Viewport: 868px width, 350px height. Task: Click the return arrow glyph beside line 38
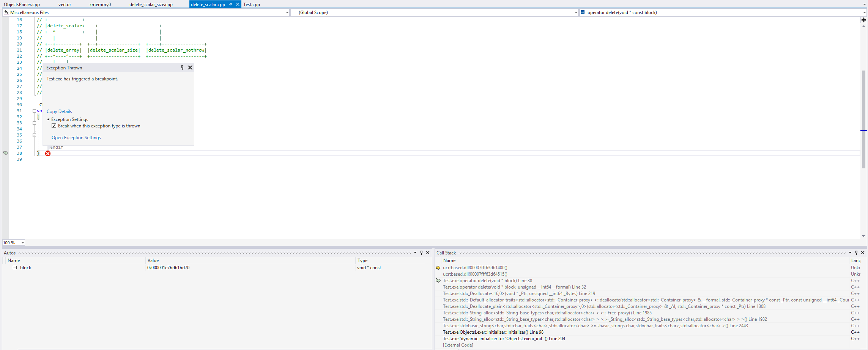[5, 153]
